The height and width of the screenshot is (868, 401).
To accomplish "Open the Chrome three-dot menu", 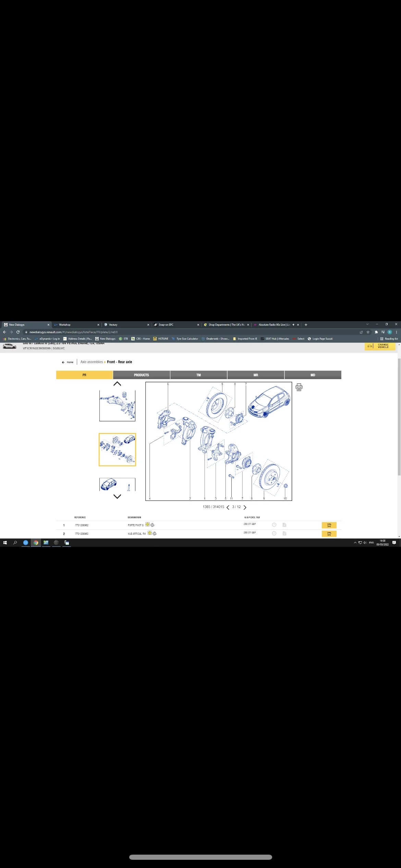I will 397,332.
